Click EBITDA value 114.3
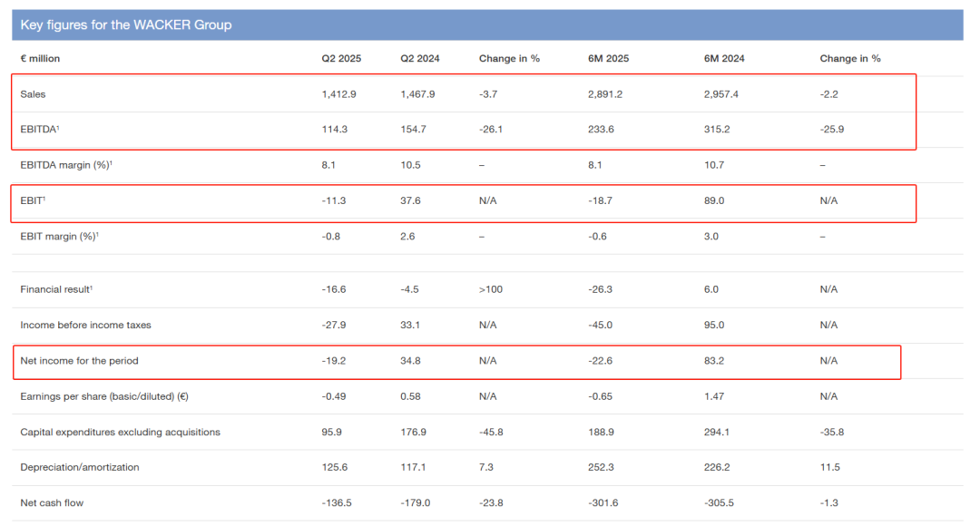This screenshot has height=526, width=980. (x=334, y=130)
